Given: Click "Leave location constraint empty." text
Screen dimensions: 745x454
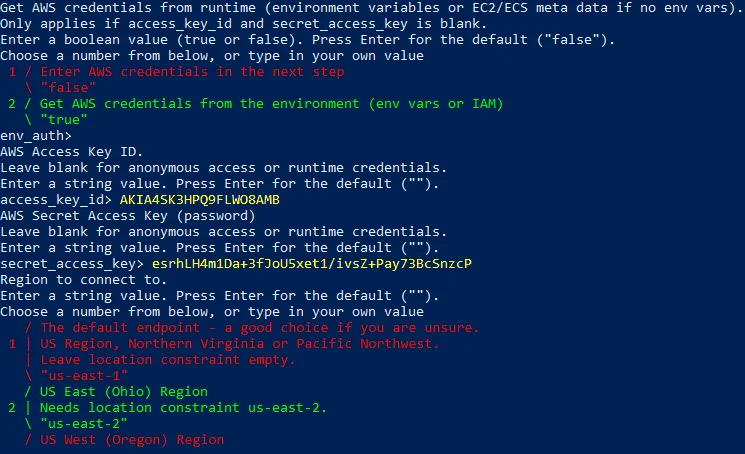Looking at the screenshot, I should click(x=168, y=359).
